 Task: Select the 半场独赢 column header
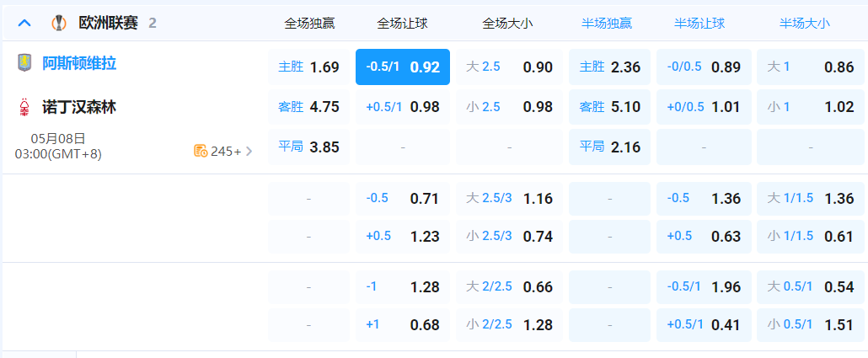[607, 24]
